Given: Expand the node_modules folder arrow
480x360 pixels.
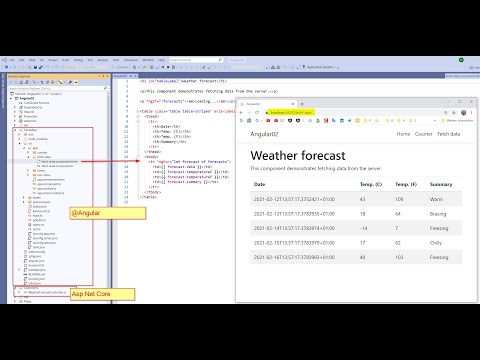Looking at the screenshot, I should 19,139.
